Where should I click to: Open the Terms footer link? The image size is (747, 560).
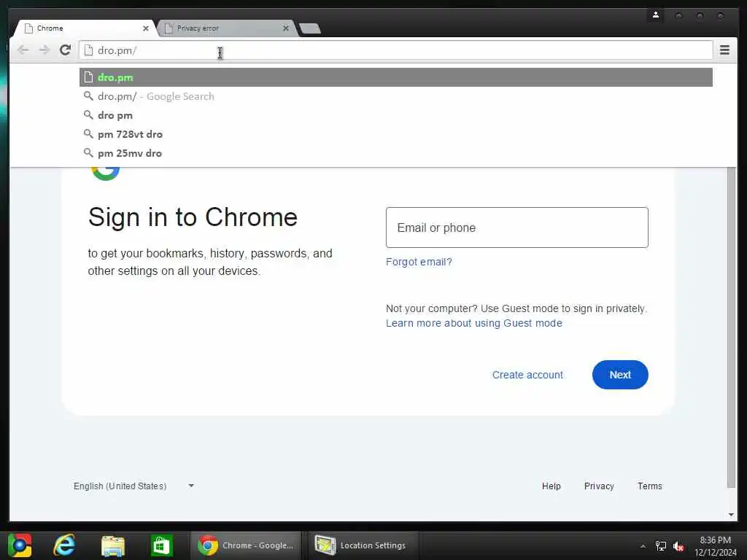point(650,486)
